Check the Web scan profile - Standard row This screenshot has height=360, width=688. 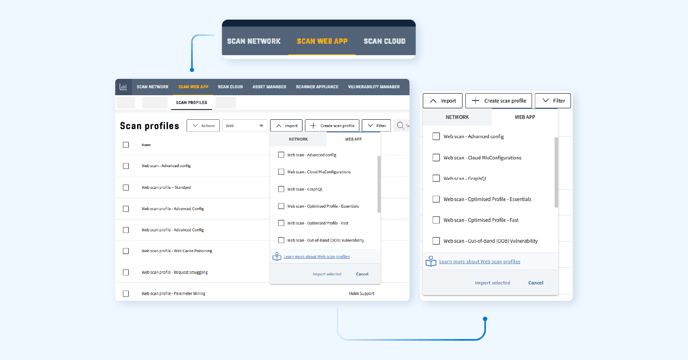(x=126, y=187)
